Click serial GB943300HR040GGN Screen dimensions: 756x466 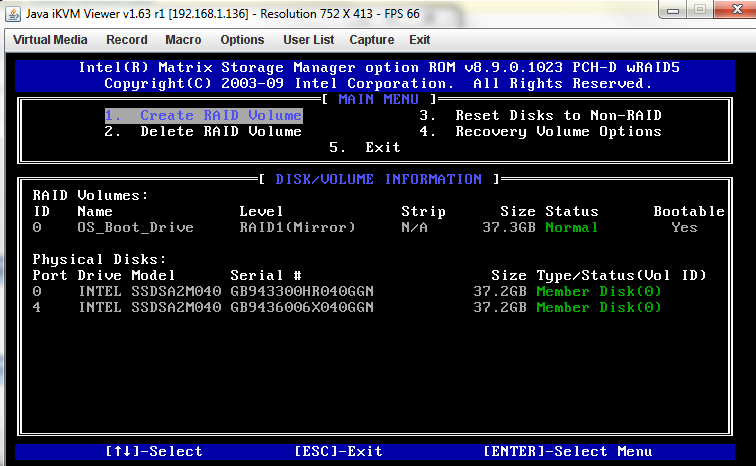coord(302,292)
